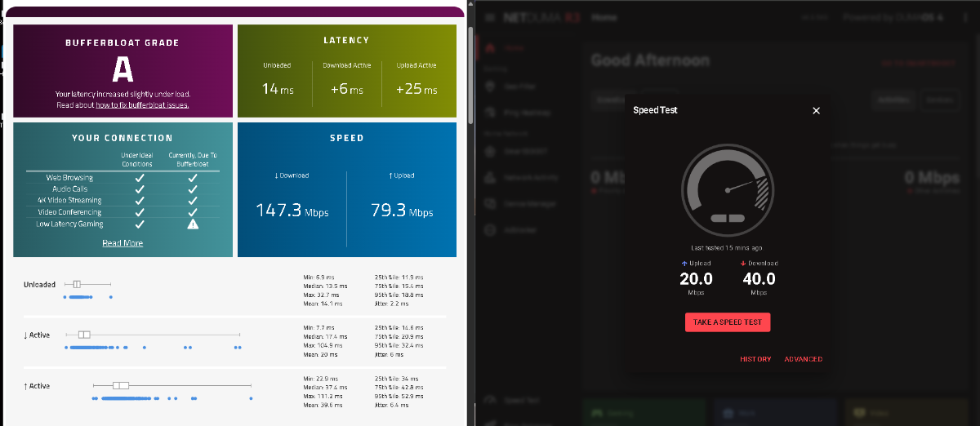The height and width of the screenshot is (426, 980).
Task: Click the Ping Heatmap sidebar icon
Action: (x=490, y=111)
